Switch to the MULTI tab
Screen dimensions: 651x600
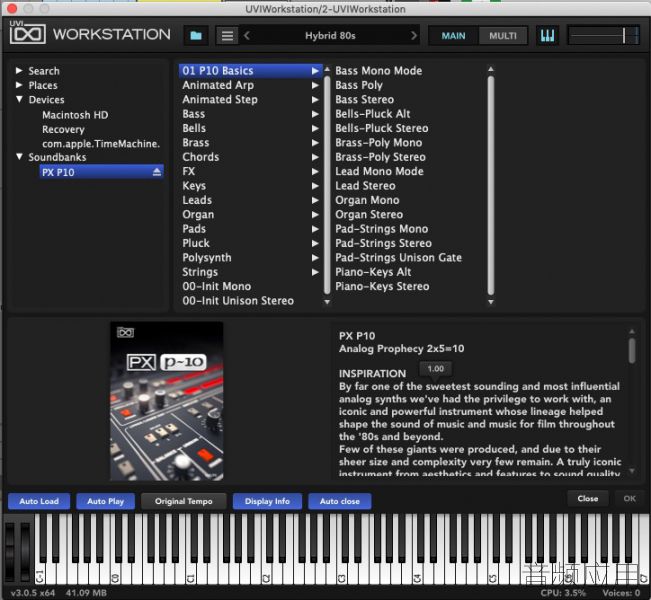[503, 36]
